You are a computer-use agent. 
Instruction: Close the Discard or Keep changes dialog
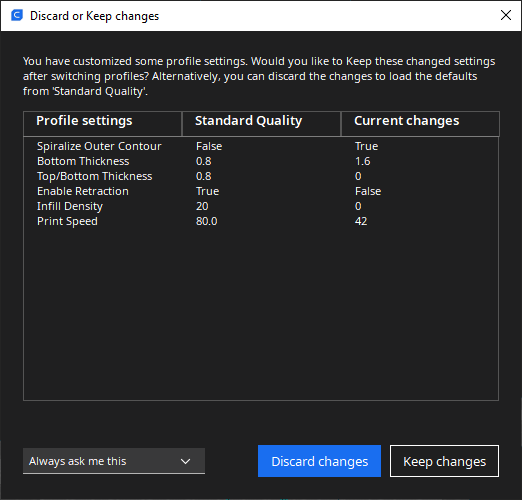point(506,15)
